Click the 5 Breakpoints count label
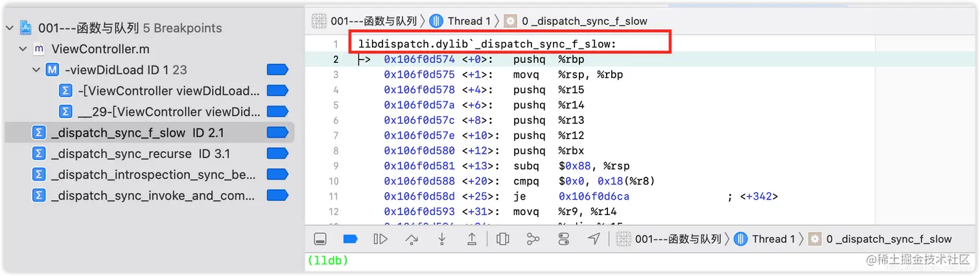 [x=183, y=28]
